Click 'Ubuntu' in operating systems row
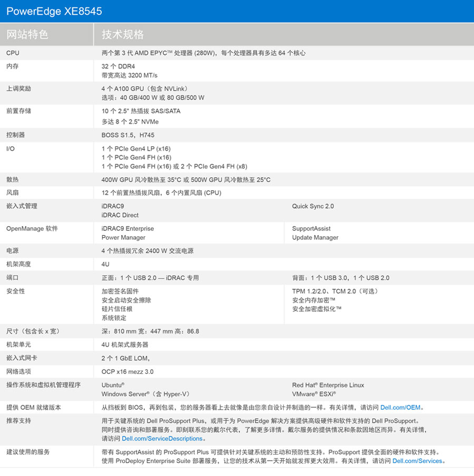 point(113,385)
